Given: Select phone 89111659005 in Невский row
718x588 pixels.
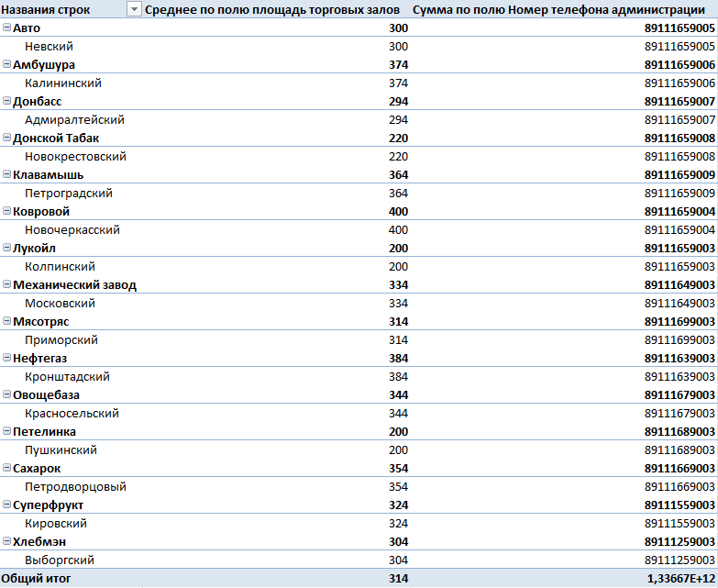Looking at the screenshot, I should click(x=680, y=46).
